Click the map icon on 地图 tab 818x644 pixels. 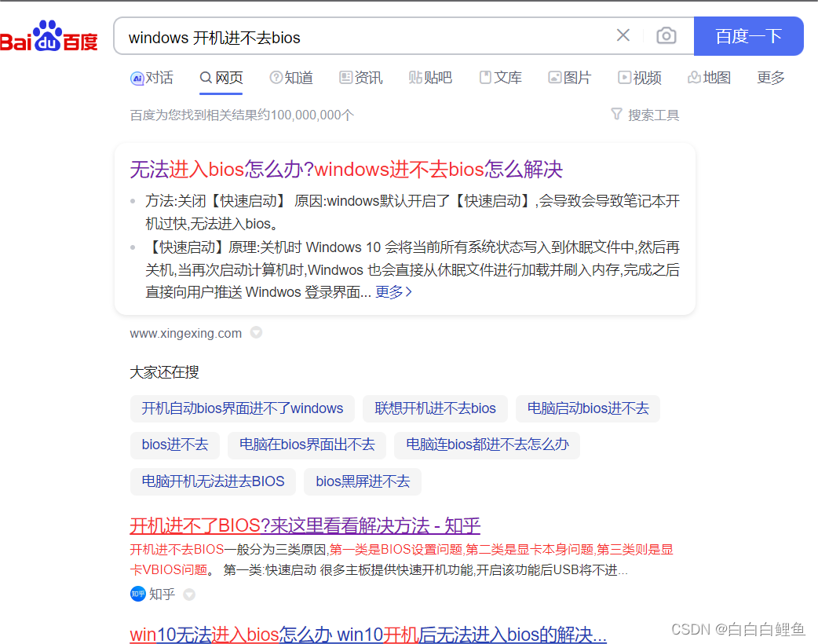pyautogui.click(x=694, y=77)
